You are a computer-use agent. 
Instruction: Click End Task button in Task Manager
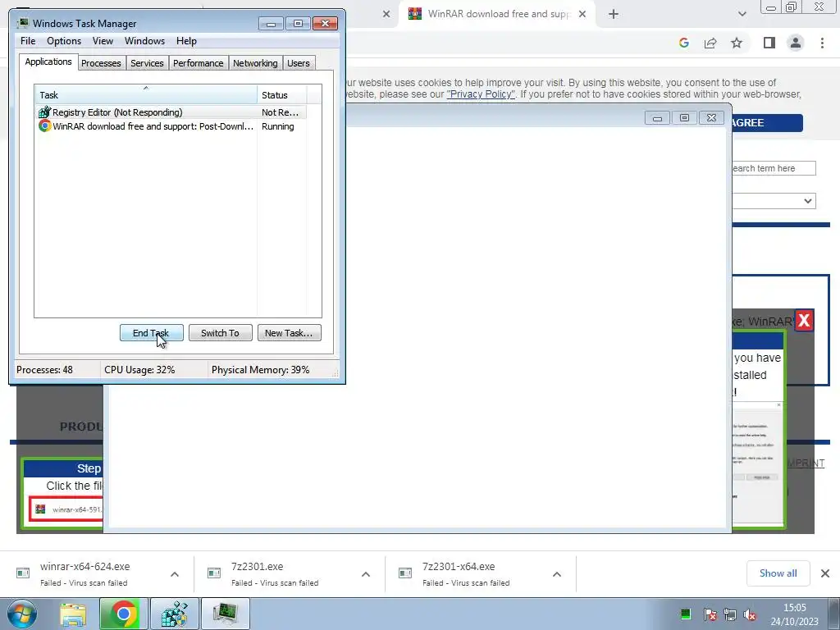[x=151, y=333]
